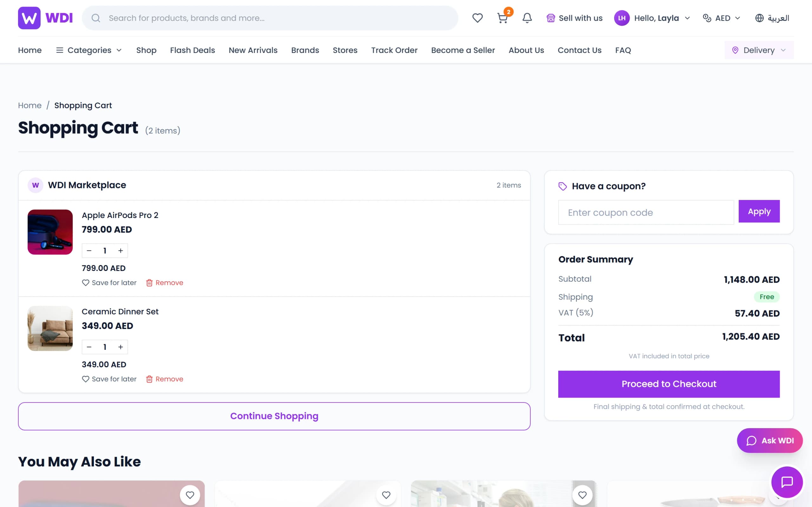
Task: Open the Track Order menu item
Action: point(394,50)
